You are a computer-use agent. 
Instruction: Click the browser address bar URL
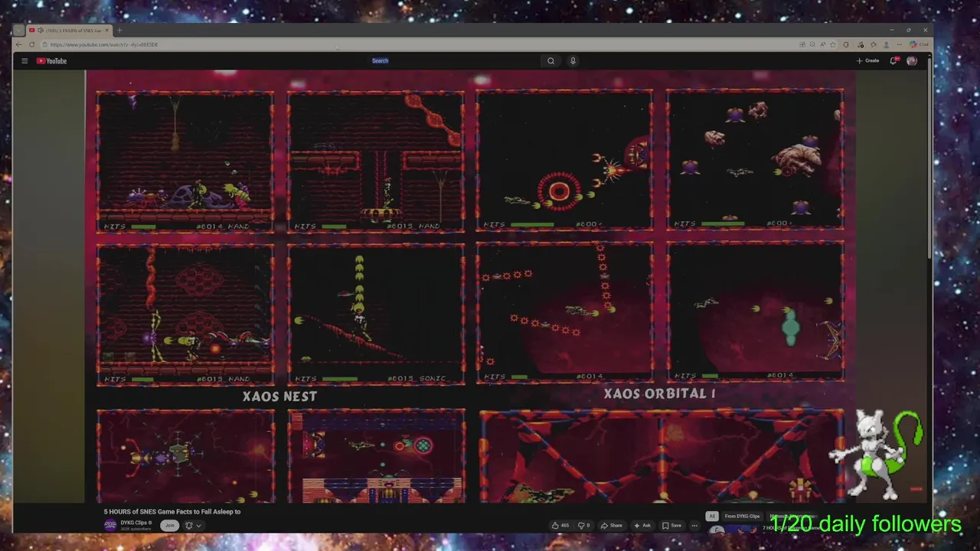point(104,44)
